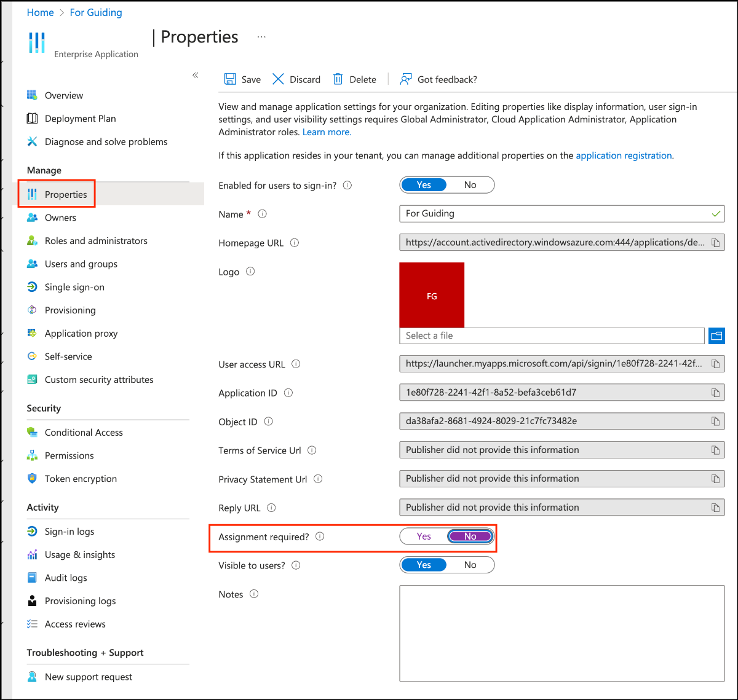Click info icon next to Assignment required
This screenshot has width=738, height=700.
point(320,537)
